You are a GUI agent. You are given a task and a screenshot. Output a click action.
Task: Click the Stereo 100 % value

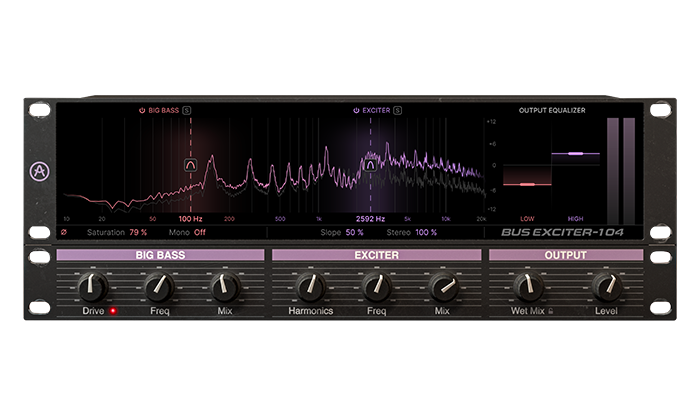coord(426,232)
